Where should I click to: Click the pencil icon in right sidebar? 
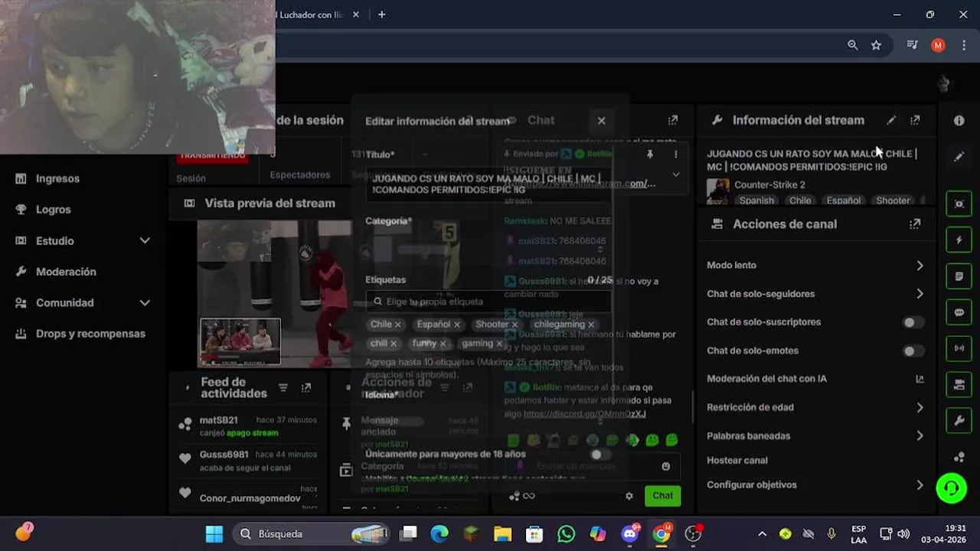point(959,156)
